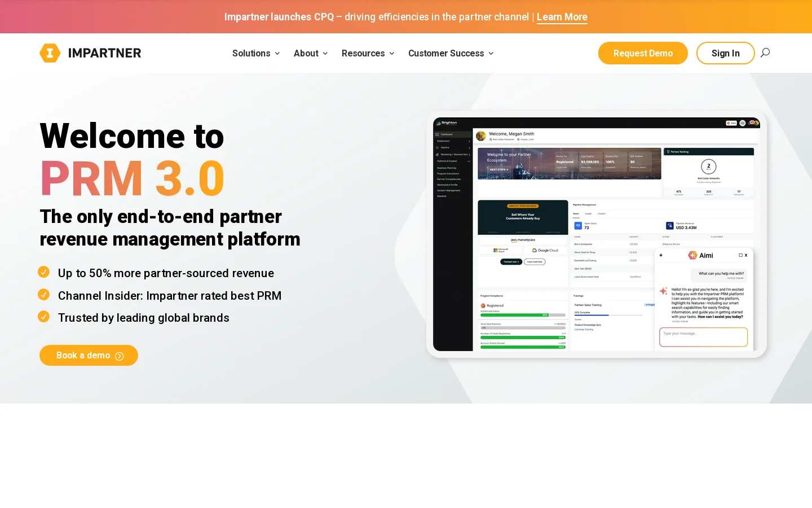Screen dimensions: 812x508
Task: Open the search magnifier icon
Action: coord(765,52)
